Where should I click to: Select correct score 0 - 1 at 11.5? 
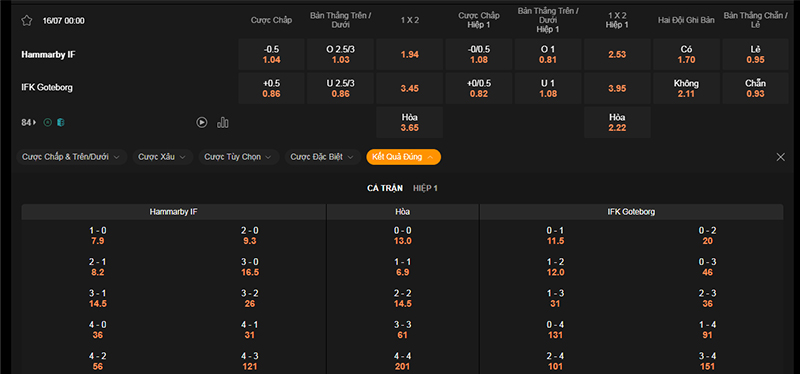pyautogui.click(x=555, y=236)
